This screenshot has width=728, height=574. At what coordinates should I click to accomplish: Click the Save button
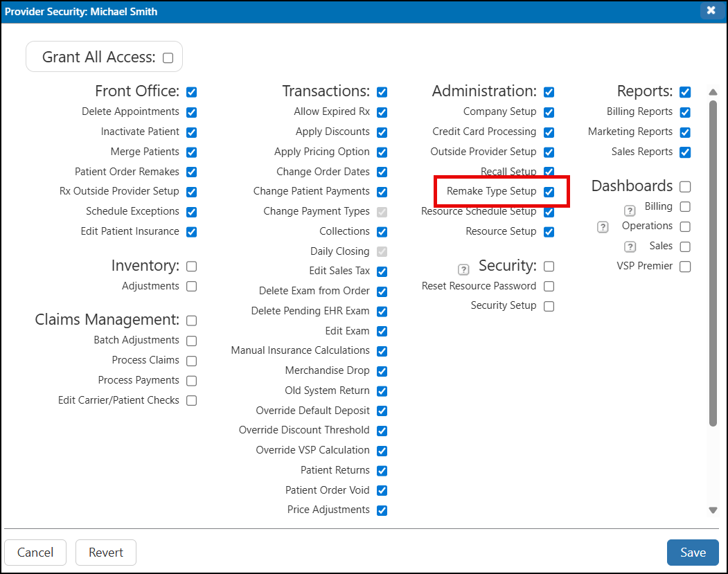(x=693, y=553)
